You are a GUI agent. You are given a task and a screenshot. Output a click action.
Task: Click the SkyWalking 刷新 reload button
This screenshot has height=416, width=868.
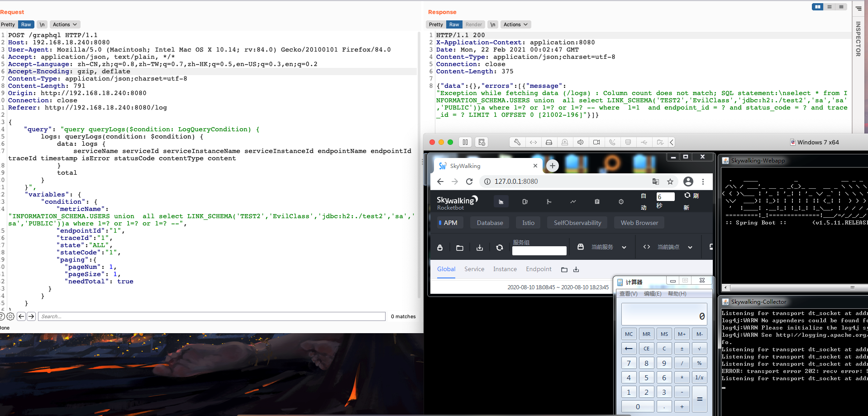click(691, 201)
